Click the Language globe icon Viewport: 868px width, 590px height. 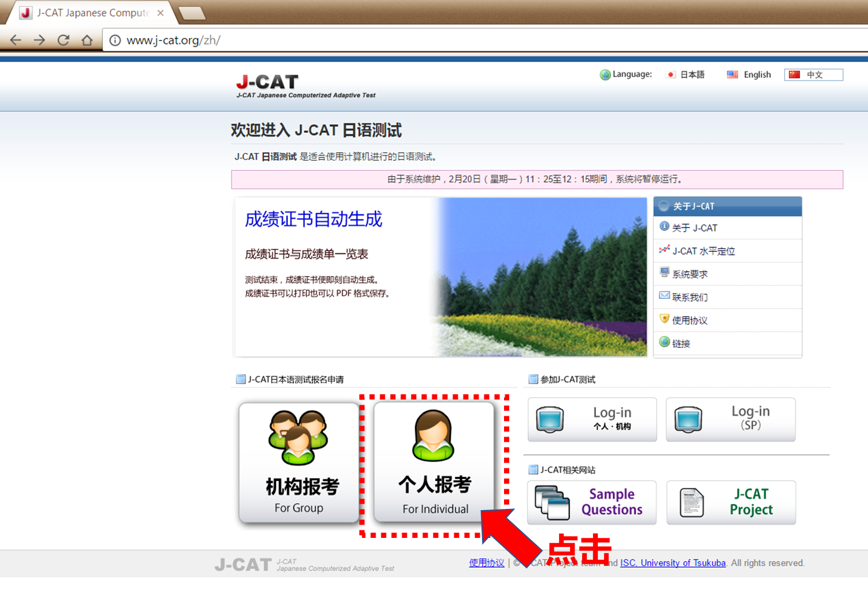coord(605,75)
